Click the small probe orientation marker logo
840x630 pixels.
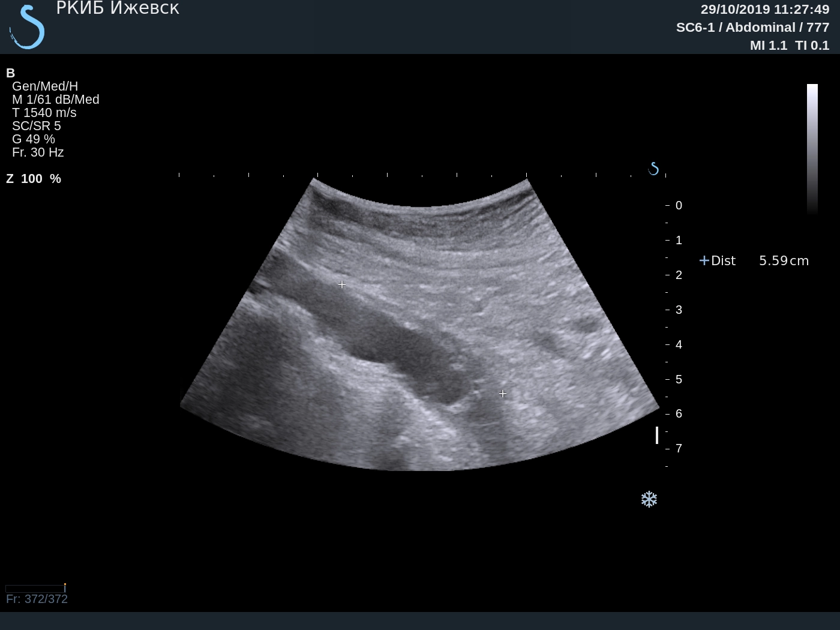tap(653, 169)
